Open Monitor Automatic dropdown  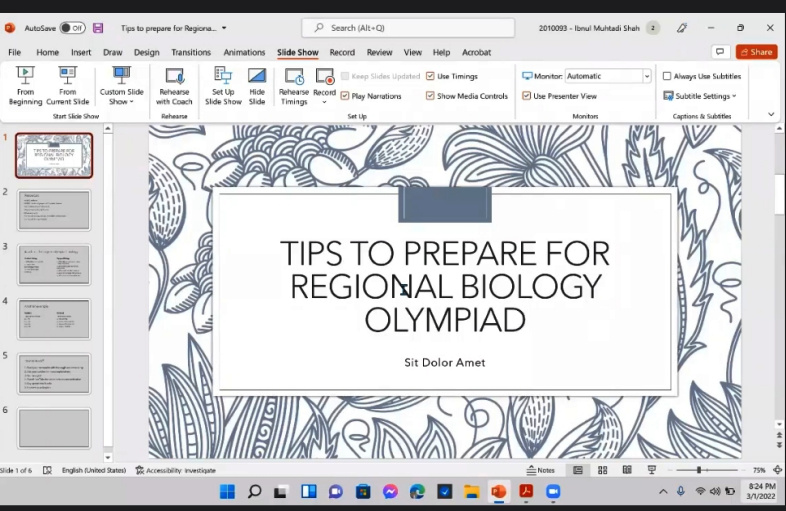[647, 76]
